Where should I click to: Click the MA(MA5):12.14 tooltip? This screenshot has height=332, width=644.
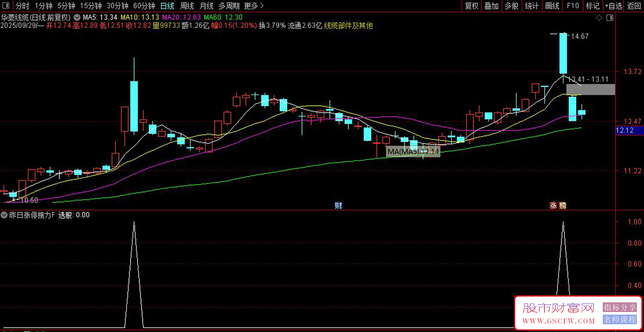413,152
